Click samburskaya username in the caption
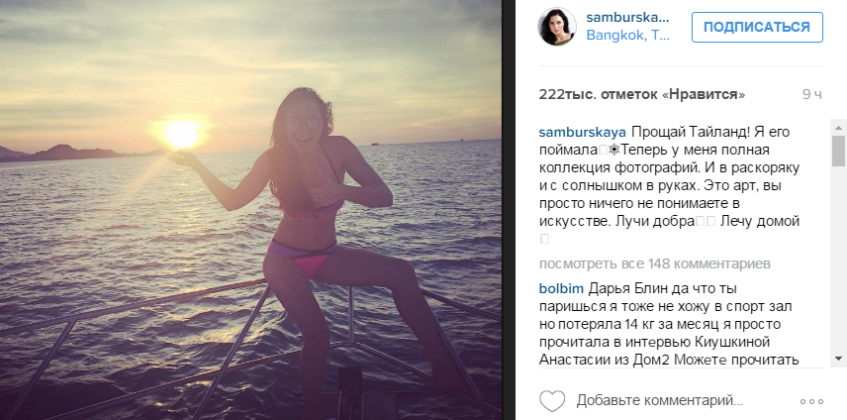Screen dimensions: 847x420 pos(582,133)
